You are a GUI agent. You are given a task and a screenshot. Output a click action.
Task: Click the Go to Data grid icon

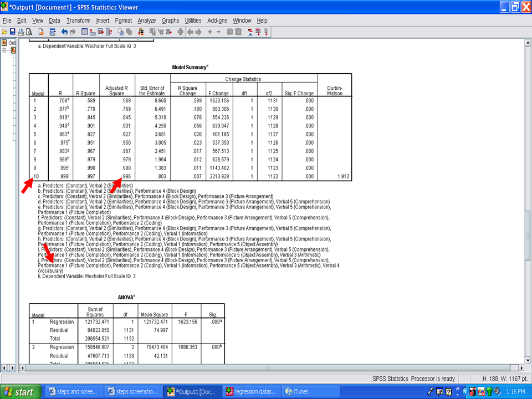(85, 32)
